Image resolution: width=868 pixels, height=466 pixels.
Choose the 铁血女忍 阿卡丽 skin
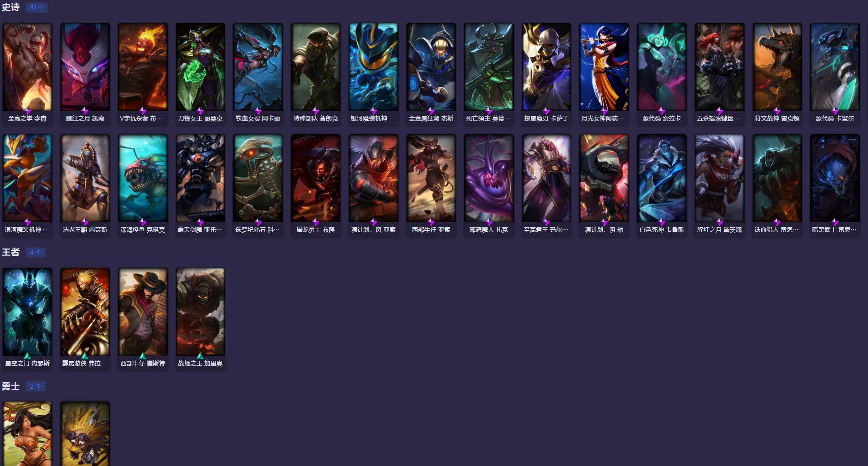(258, 74)
